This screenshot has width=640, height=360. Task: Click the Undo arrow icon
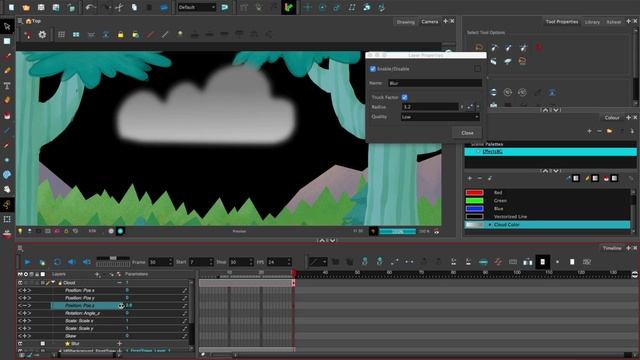coord(90,7)
